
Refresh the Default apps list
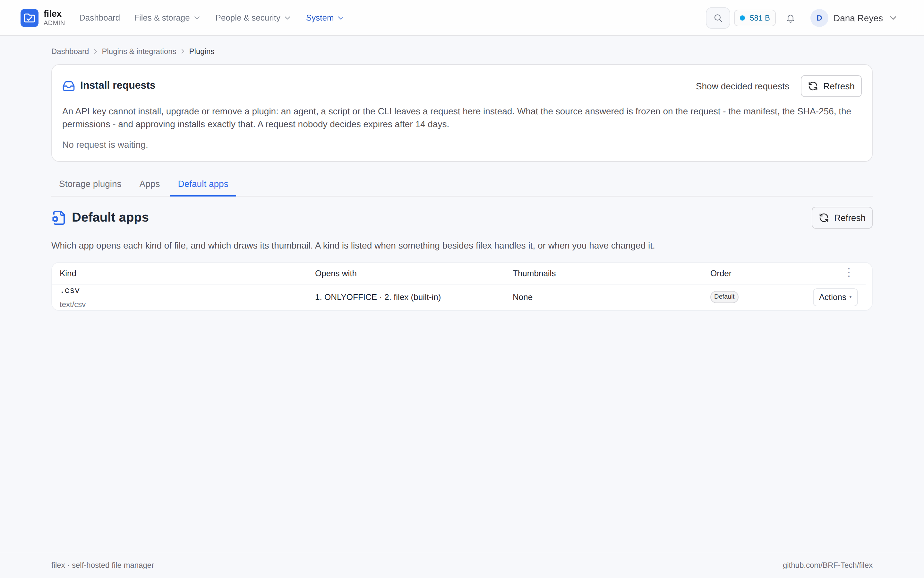pos(842,218)
